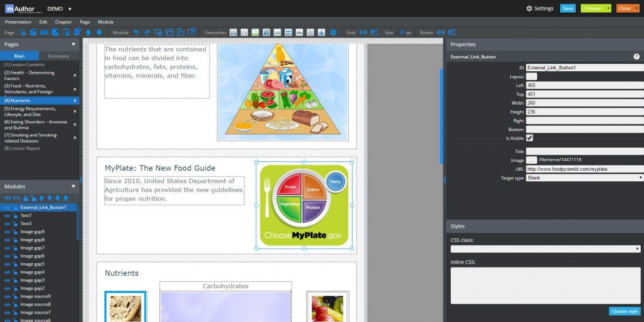The image size is (644, 322).
Task: Select the Main pages tab
Action: click(19, 56)
